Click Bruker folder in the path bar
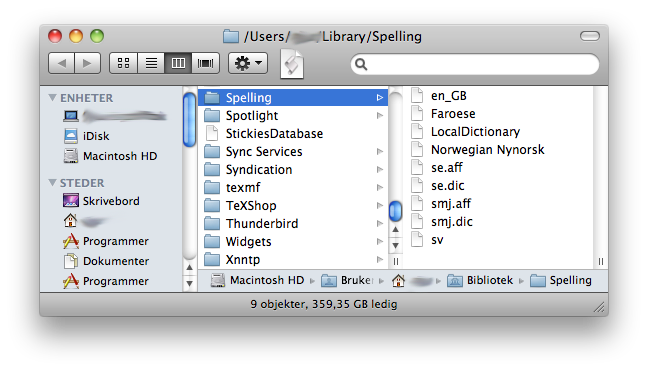The height and width of the screenshot is (371, 648). tap(347, 281)
